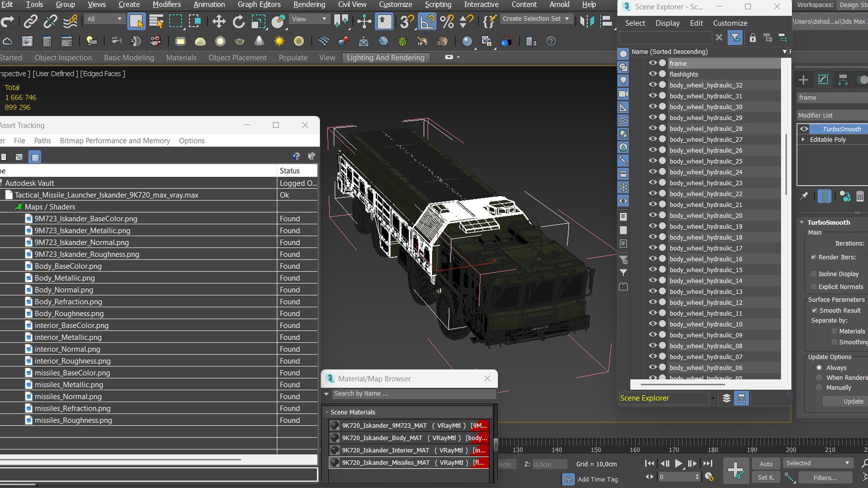868x488 pixels.
Task: Open the Selected key filter dropdown
Action: tap(818, 463)
